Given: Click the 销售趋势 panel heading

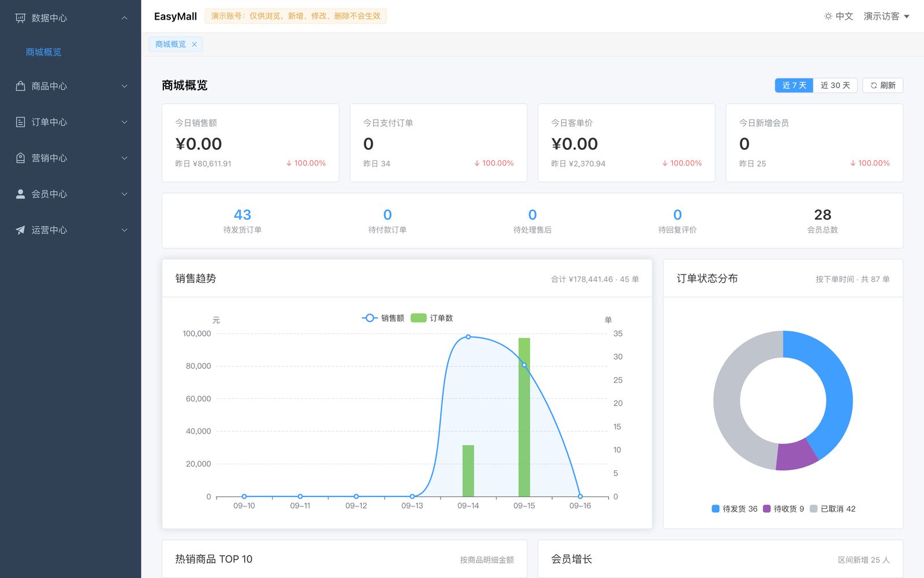Looking at the screenshot, I should coord(196,279).
